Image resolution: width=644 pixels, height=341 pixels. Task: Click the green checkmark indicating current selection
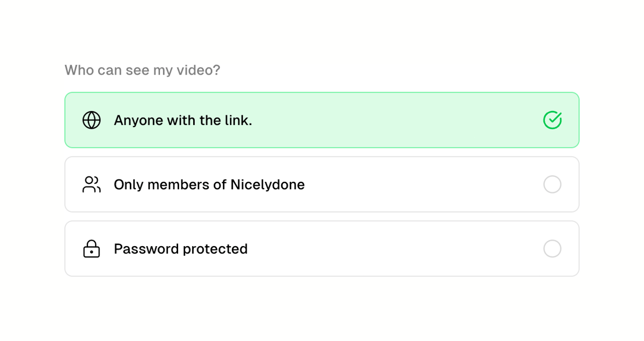[x=553, y=120]
